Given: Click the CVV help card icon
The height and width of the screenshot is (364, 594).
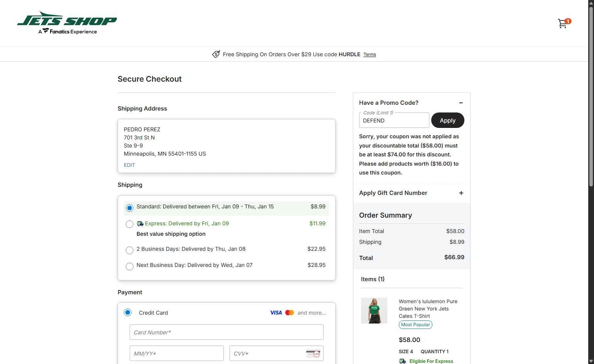Looking at the screenshot, I should pos(313,353).
